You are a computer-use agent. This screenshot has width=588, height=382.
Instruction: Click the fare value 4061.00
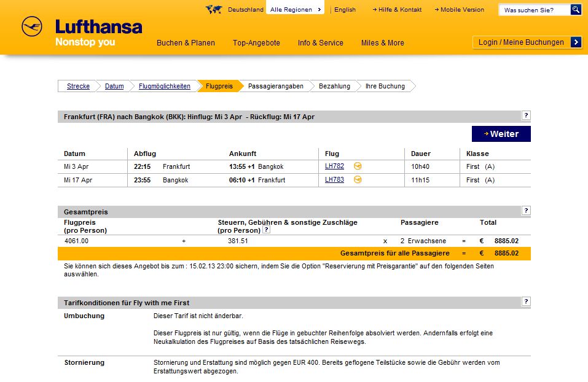[x=77, y=241]
